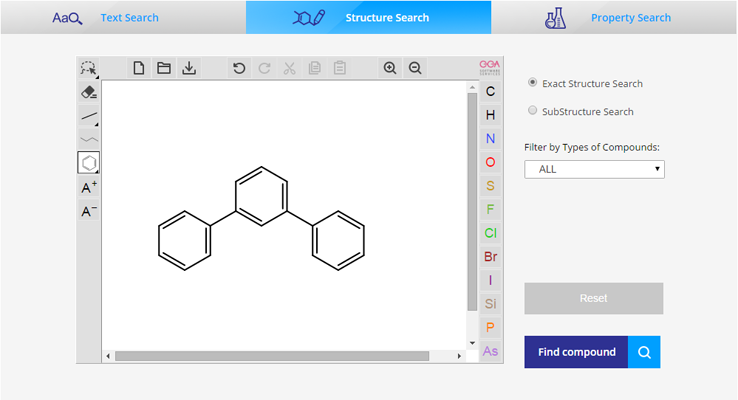Paste structure from clipboard
This screenshot has width=738, height=400.
[340, 68]
